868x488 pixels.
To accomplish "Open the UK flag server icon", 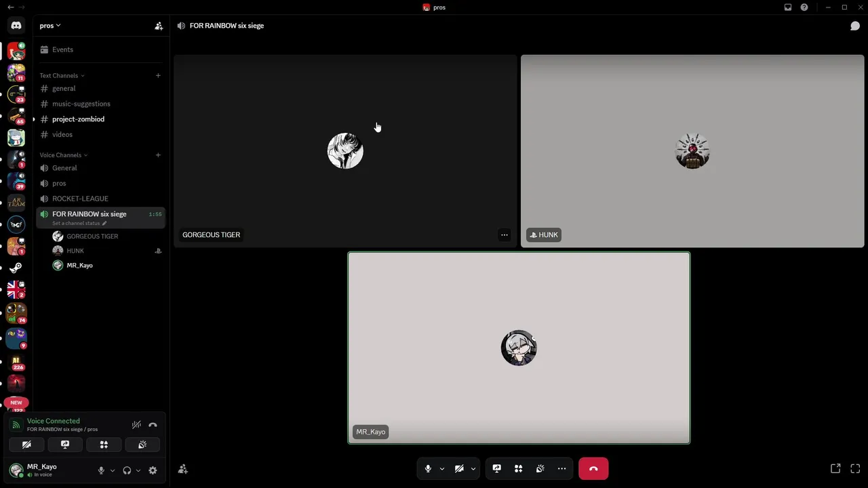I will coord(16,289).
